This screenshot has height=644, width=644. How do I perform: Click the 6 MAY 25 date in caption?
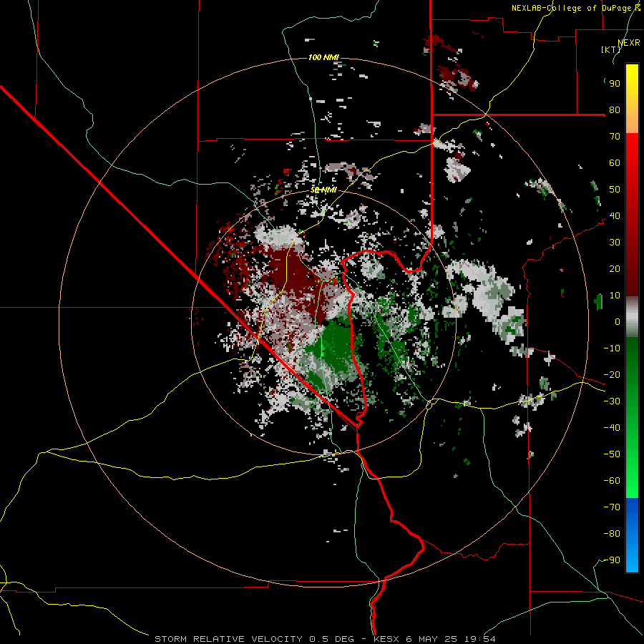(x=431, y=639)
